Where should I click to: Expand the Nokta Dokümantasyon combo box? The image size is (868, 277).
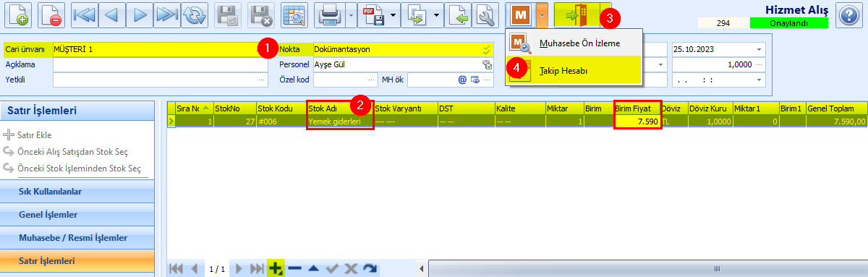point(487,49)
